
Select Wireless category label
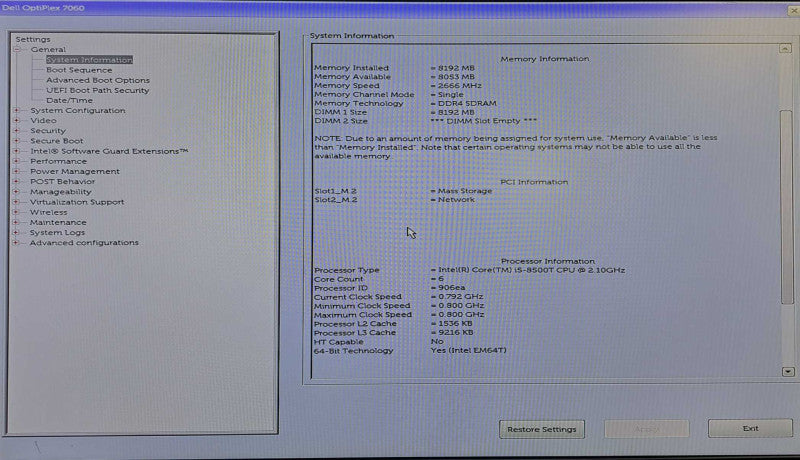point(48,212)
